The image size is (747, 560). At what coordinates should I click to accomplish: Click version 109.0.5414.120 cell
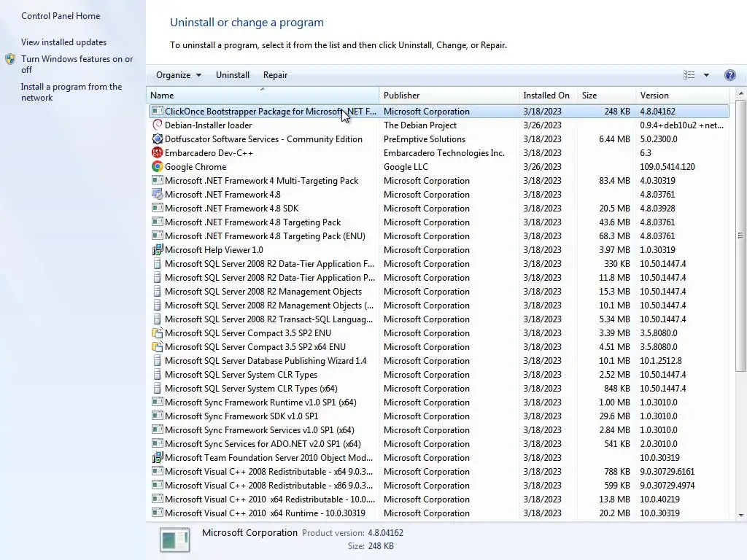(x=667, y=167)
